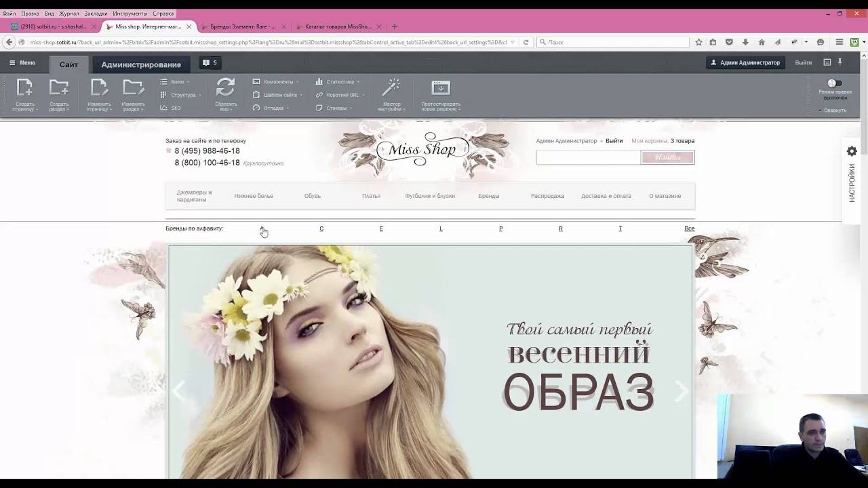Collapse the panel with Свернуть
The width and height of the screenshot is (868, 488).
pos(833,110)
